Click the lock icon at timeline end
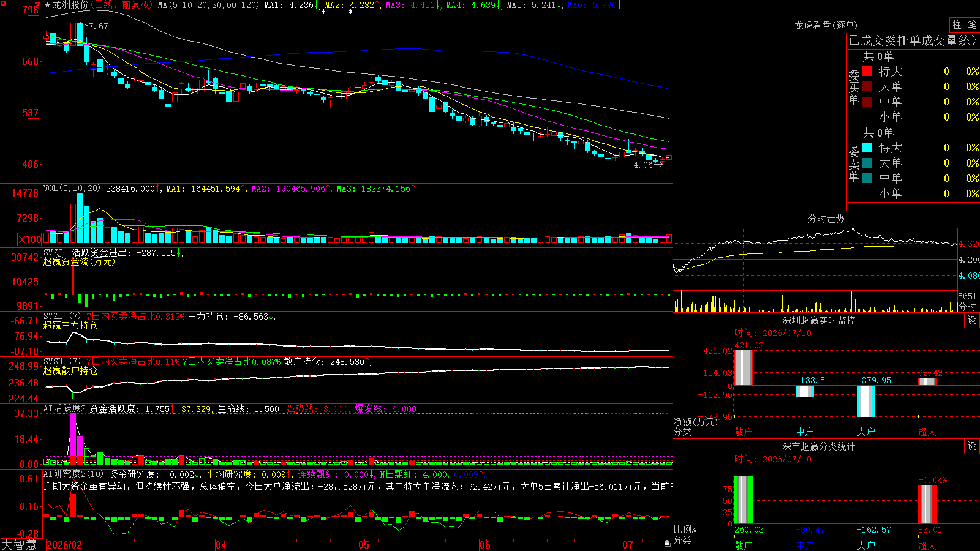The height and width of the screenshot is (551, 980). pos(667,543)
